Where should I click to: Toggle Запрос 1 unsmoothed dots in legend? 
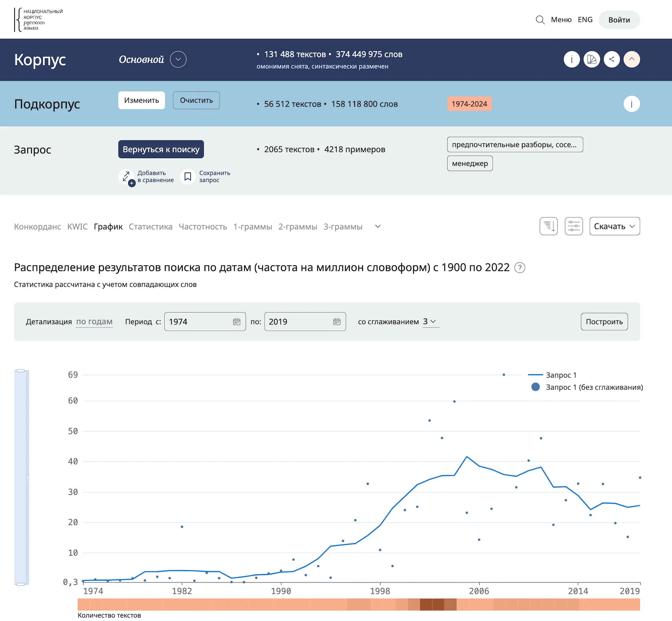(x=587, y=387)
